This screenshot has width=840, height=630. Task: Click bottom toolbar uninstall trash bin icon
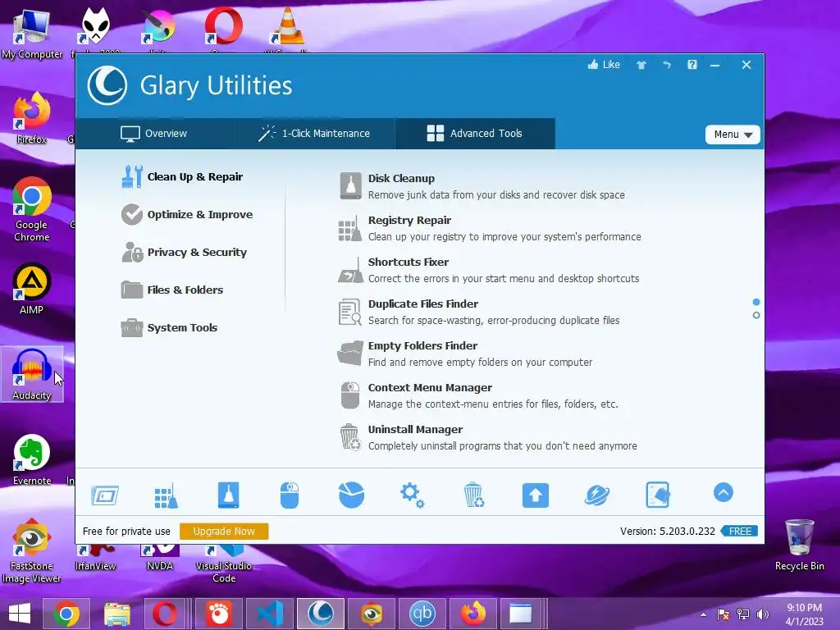tap(473, 495)
